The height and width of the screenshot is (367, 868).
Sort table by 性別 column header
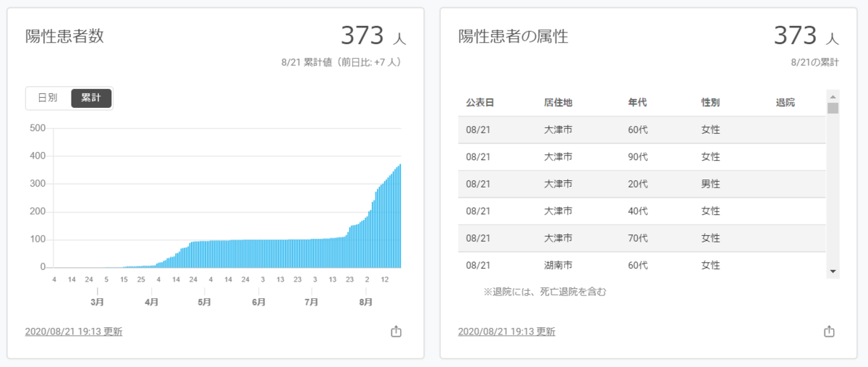[710, 103]
